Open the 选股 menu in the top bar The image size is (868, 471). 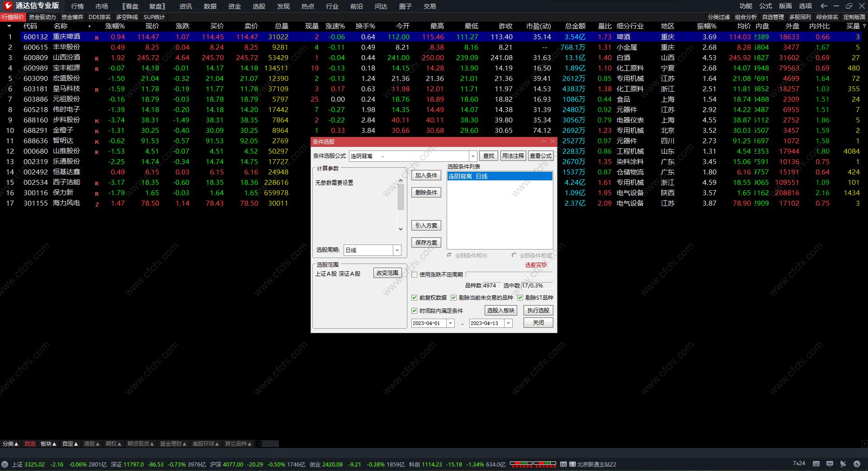tap(259, 6)
